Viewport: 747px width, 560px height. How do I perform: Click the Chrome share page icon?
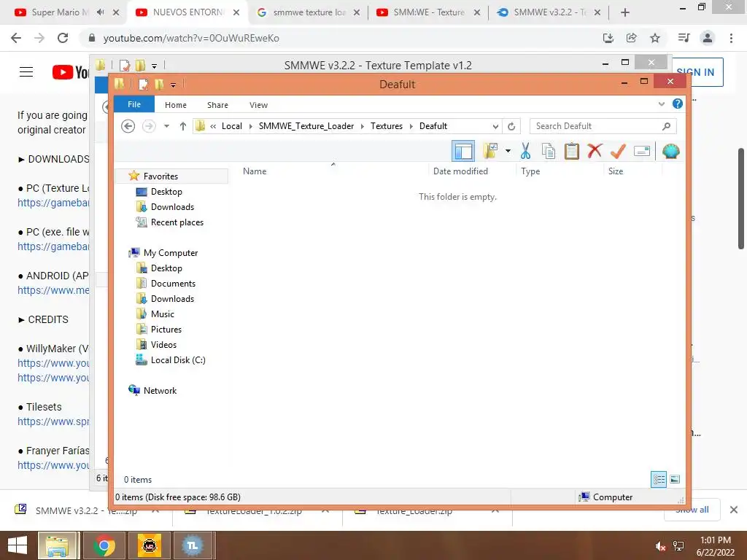632,38
